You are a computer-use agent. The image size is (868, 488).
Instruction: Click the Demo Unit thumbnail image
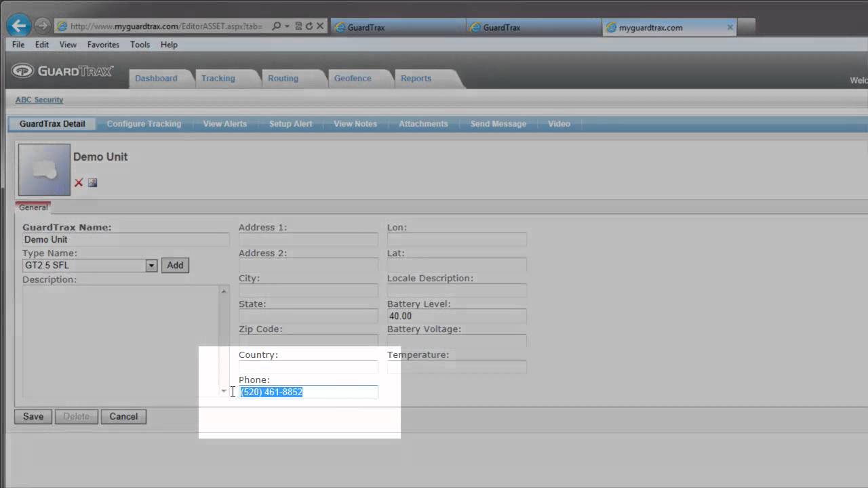pos(44,169)
